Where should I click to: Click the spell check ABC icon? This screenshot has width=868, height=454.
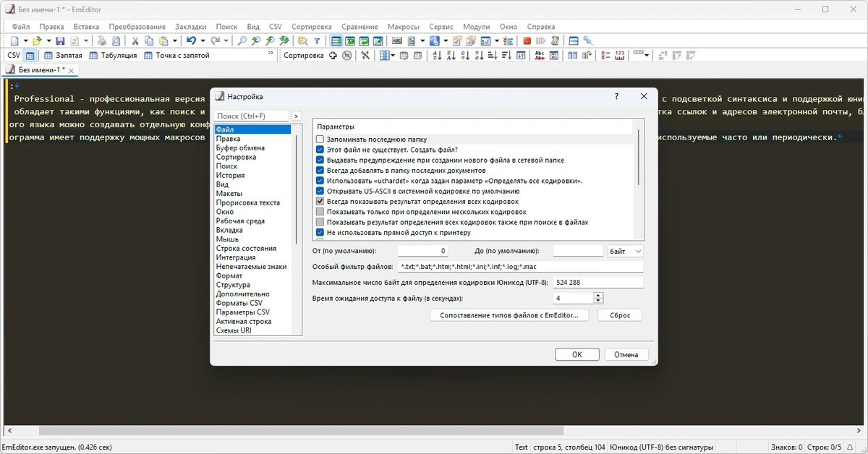(397, 40)
